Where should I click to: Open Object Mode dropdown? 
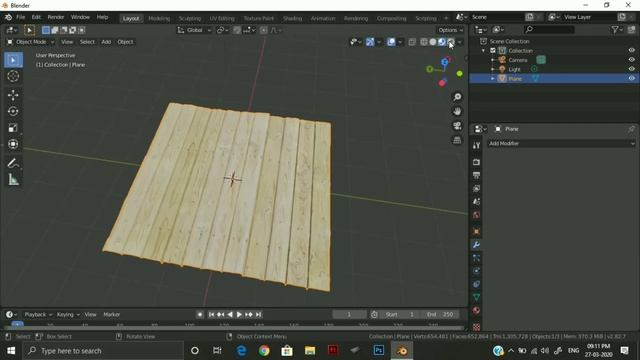(x=31, y=42)
